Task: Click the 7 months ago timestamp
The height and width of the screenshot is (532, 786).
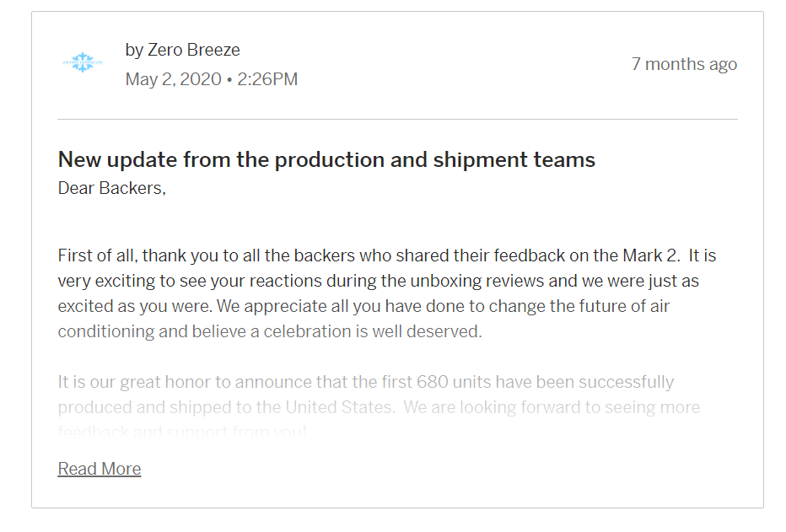Action: (684, 64)
